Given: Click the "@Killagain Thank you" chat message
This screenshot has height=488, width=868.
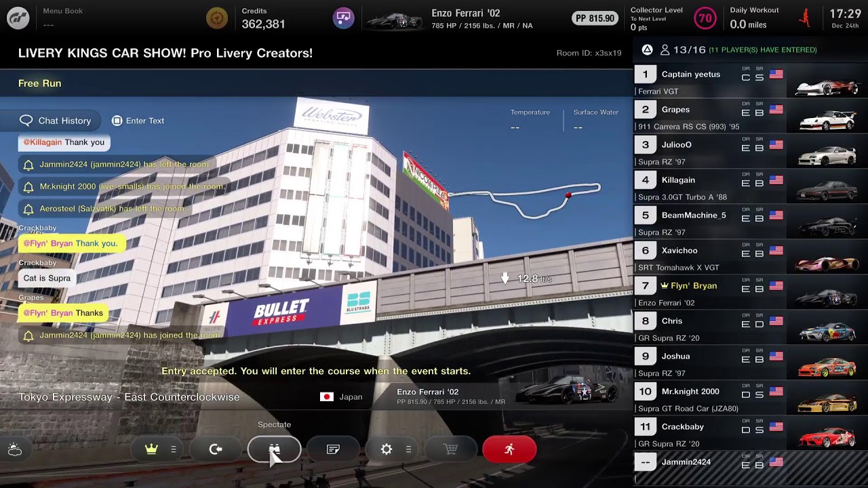Looking at the screenshot, I should pos(64,142).
